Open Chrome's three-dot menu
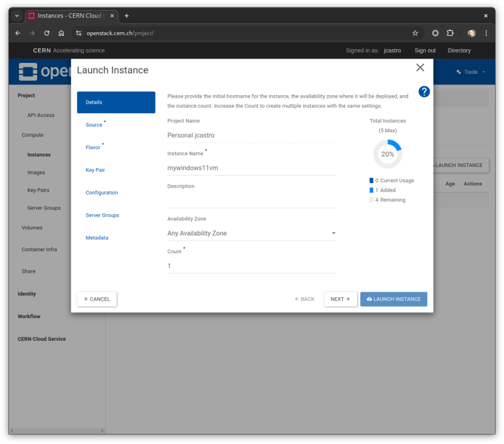 pyautogui.click(x=486, y=33)
